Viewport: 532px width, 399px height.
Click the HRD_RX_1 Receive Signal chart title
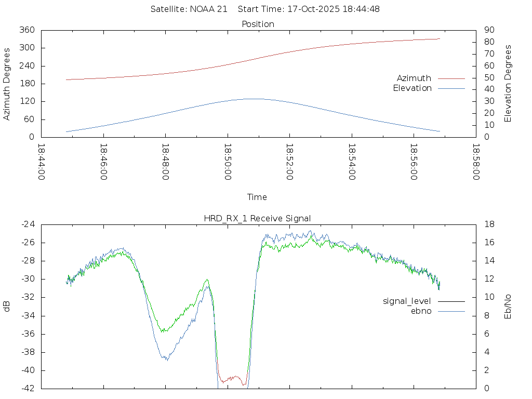click(x=258, y=218)
